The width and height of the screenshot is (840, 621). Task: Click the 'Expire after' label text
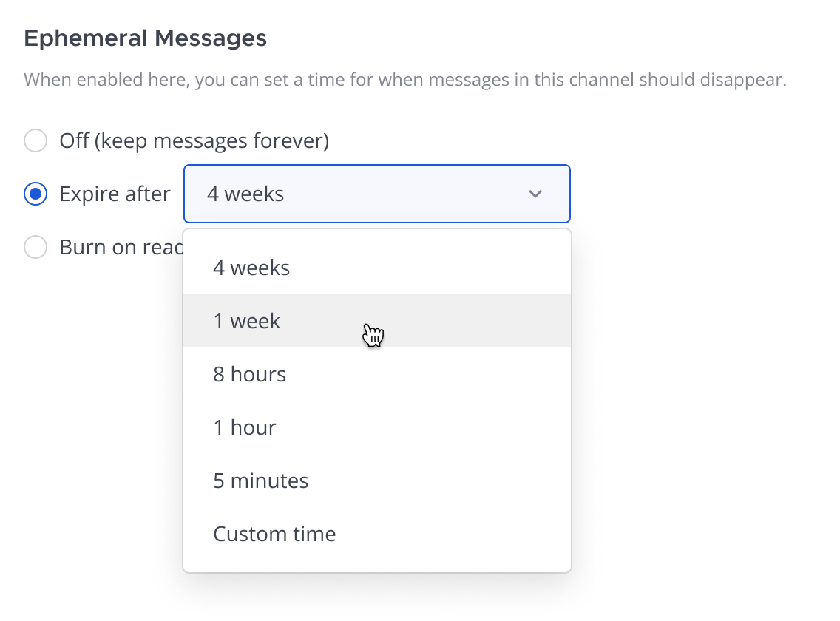[115, 194]
